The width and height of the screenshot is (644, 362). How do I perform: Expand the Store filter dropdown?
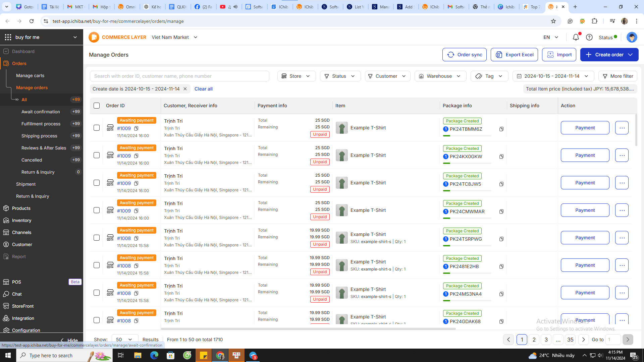coord(296,76)
